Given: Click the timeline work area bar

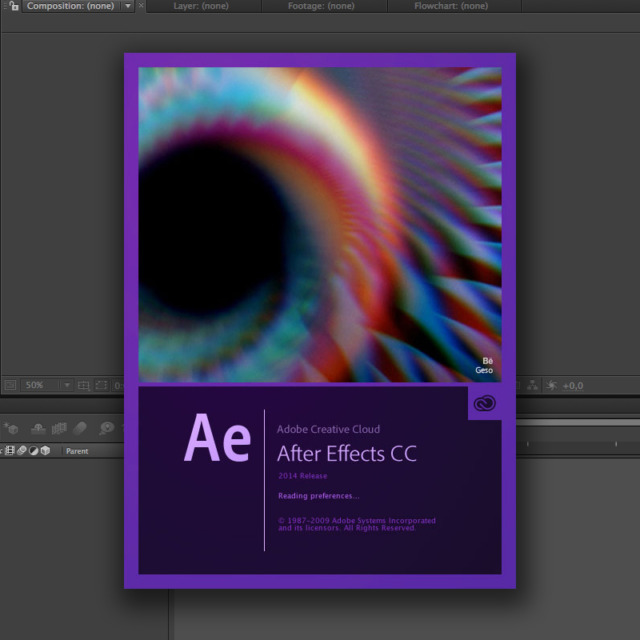Looking at the screenshot, I should coord(578,423).
